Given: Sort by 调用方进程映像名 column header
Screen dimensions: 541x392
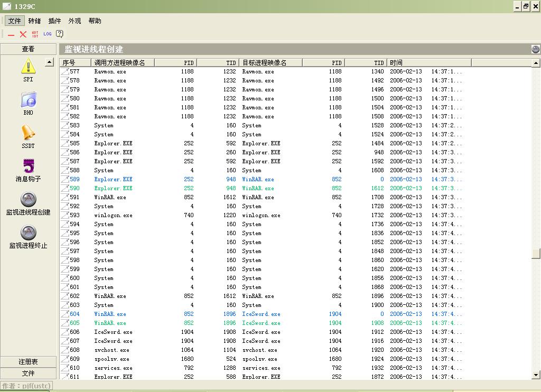Looking at the screenshot, I should 123,62.
